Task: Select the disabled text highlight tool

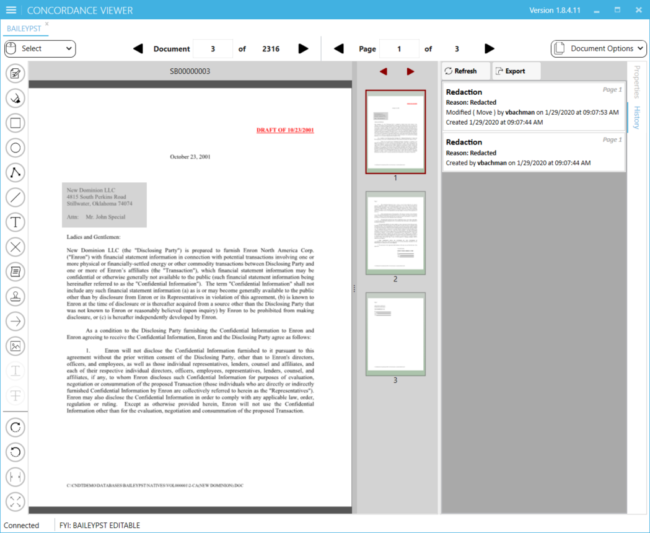Action: click(15, 371)
